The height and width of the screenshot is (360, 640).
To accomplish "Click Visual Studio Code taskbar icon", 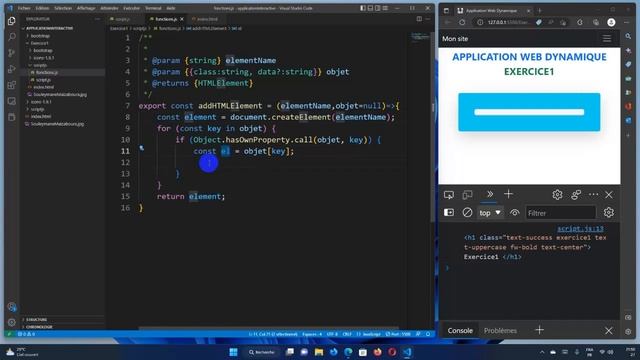I will 407,352.
